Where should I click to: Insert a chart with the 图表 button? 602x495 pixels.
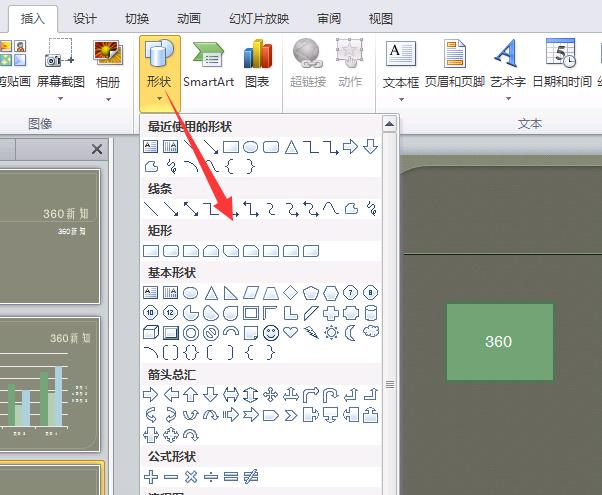click(257, 64)
